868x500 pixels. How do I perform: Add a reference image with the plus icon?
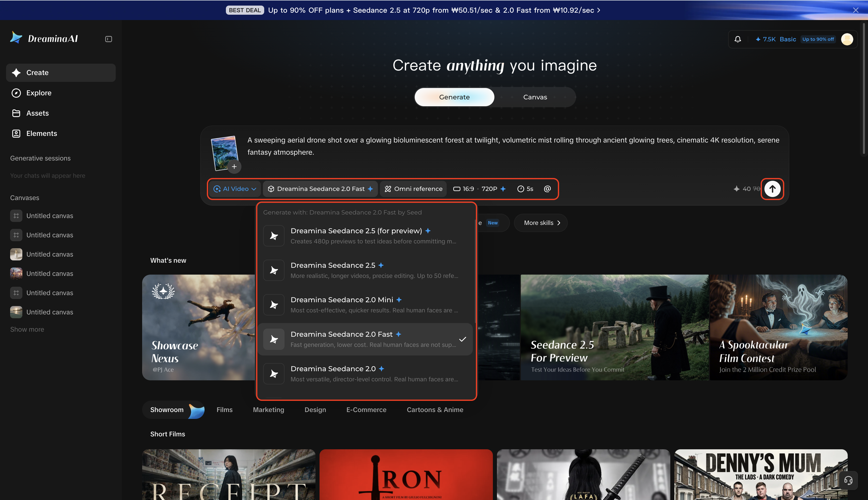point(234,167)
